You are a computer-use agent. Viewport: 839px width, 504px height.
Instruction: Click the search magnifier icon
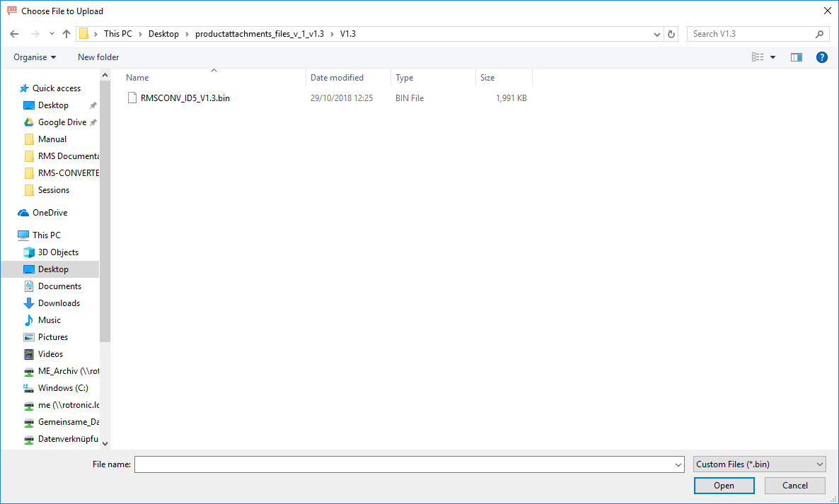tap(819, 34)
